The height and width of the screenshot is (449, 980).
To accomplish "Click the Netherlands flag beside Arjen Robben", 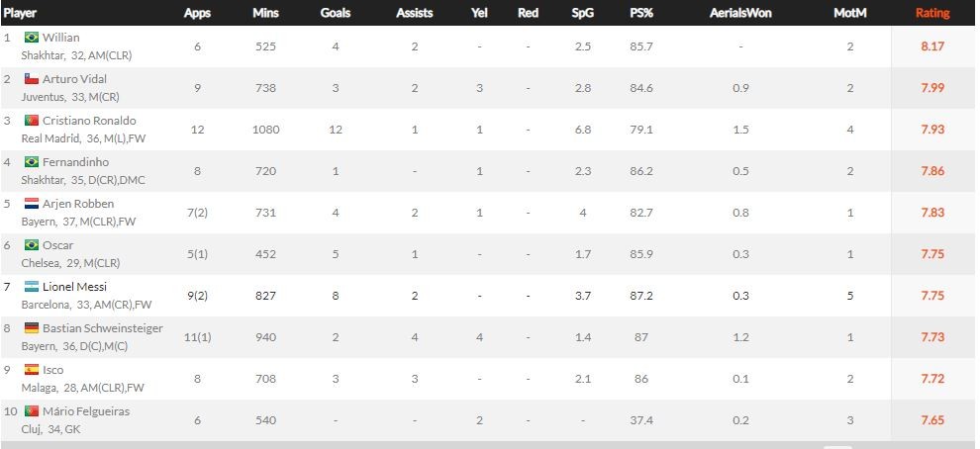I will click(x=31, y=204).
